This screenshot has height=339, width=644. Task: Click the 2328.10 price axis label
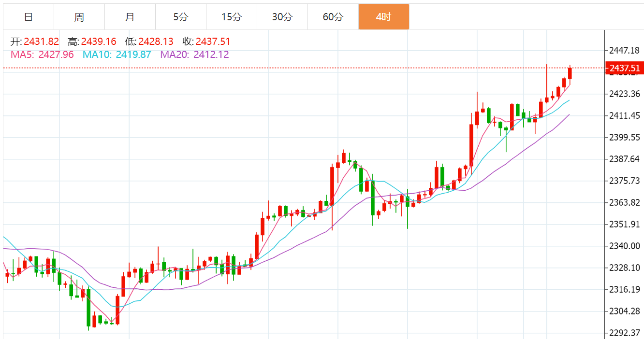tap(626, 268)
